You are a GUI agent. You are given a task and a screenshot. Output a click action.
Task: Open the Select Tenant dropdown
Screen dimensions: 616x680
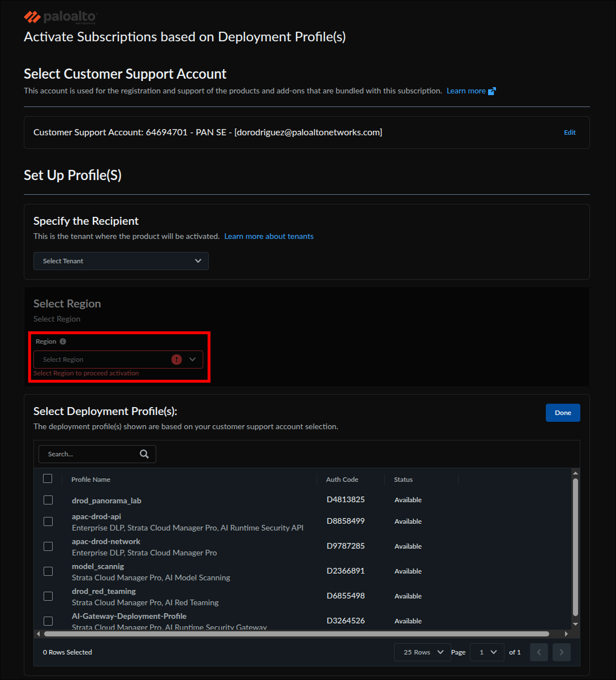click(121, 261)
